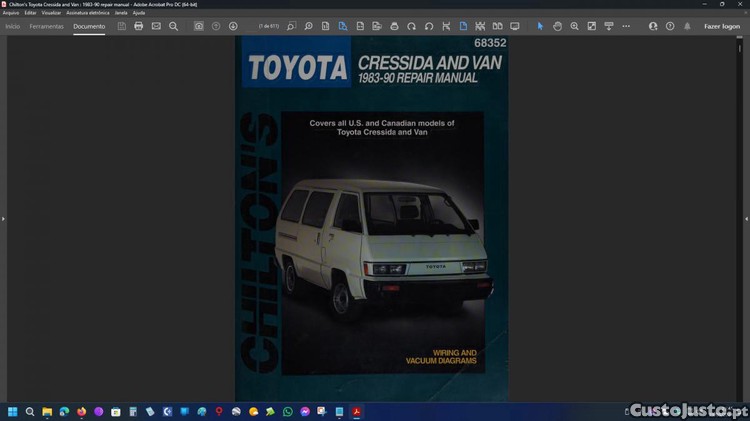Viewport: 750px width, 421px height.
Task: Toggle single page view mode
Action: click(463, 26)
